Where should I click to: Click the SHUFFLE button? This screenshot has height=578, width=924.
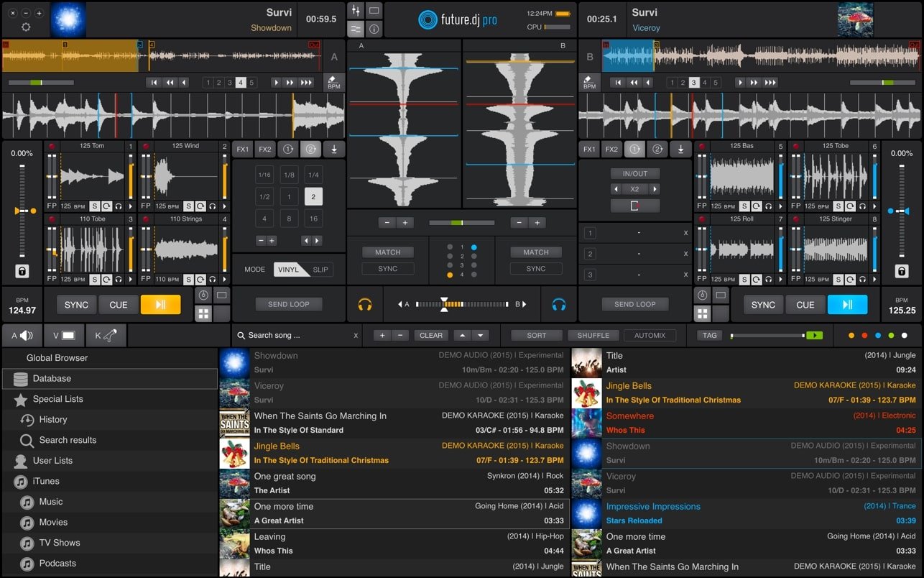[593, 336]
